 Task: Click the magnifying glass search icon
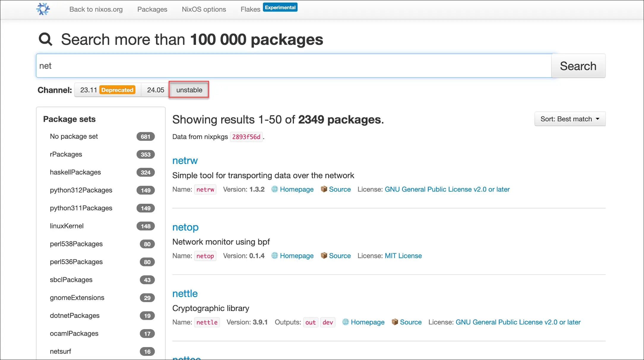pyautogui.click(x=45, y=39)
